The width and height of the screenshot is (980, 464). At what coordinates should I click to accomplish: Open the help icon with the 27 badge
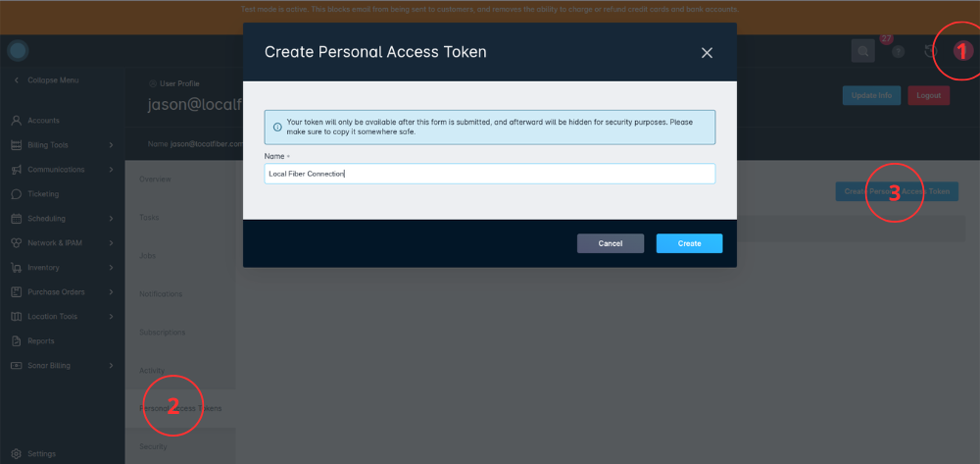pyautogui.click(x=898, y=52)
